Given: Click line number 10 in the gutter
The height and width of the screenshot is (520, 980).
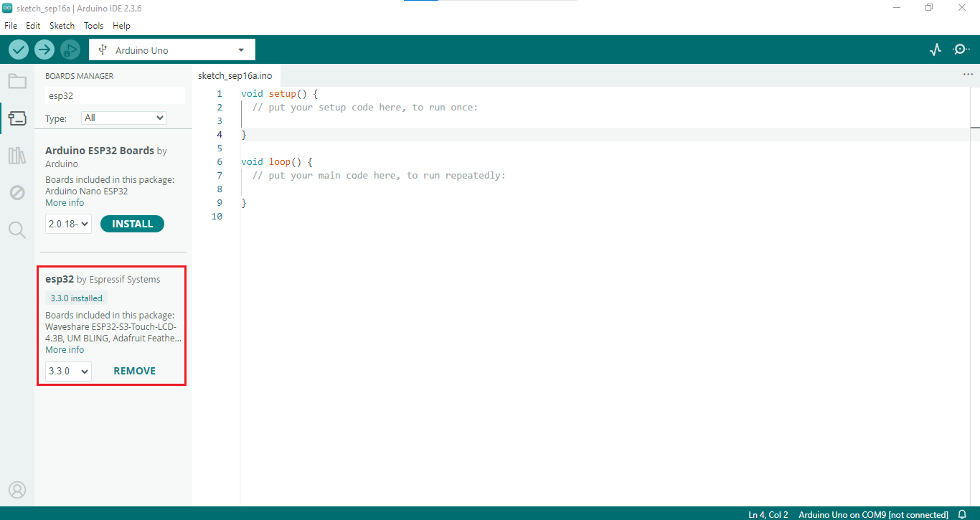Looking at the screenshot, I should 217,217.
